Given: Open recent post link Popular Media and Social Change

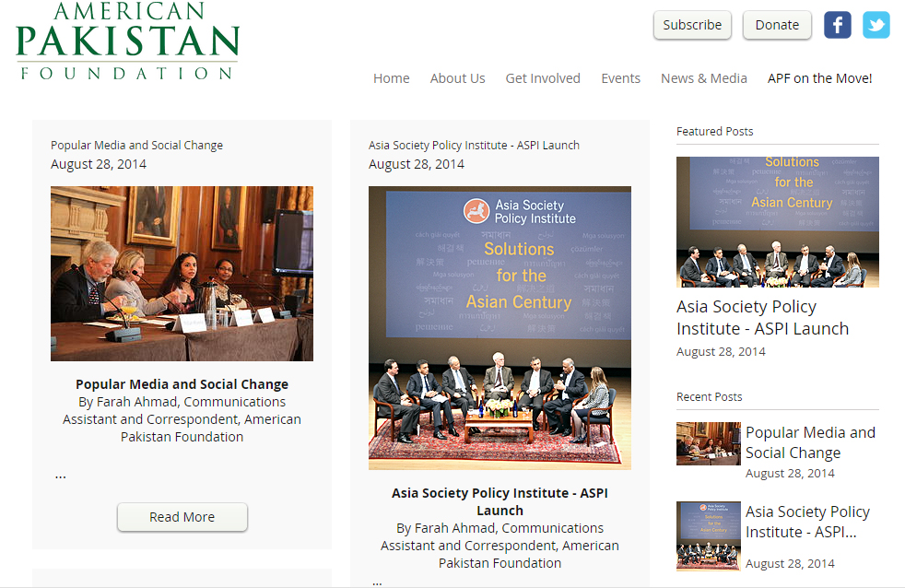Looking at the screenshot, I should pos(810,442).
